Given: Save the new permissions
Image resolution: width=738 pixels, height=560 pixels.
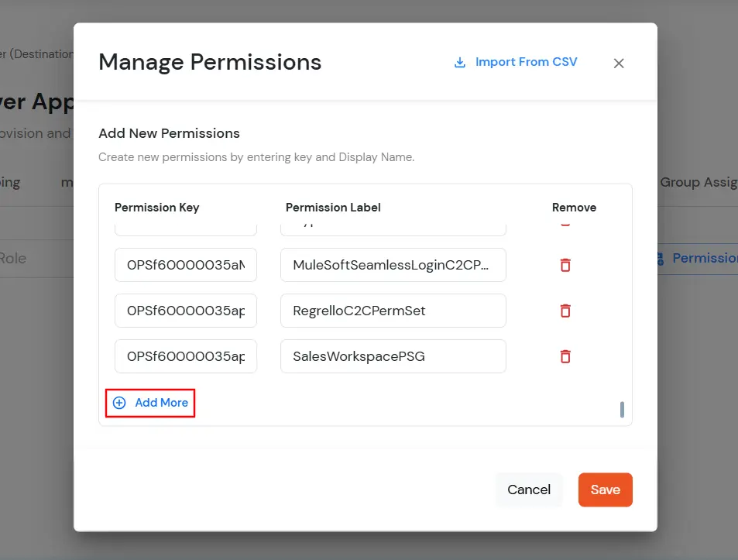Looking at the screenshot, I should 605,490.
